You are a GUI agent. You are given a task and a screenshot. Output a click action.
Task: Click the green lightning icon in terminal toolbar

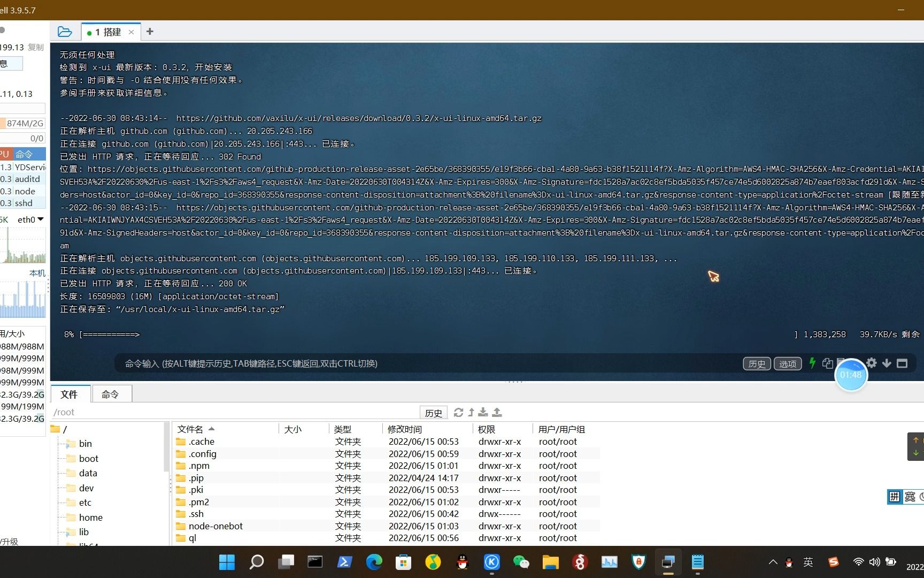tap(812, 363)
